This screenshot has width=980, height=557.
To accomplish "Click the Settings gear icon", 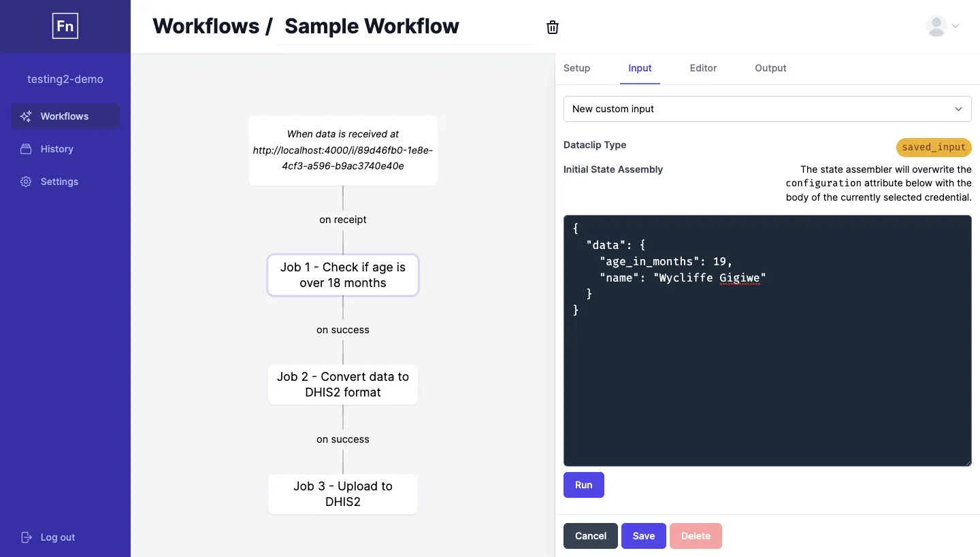I will coord(26,182).
